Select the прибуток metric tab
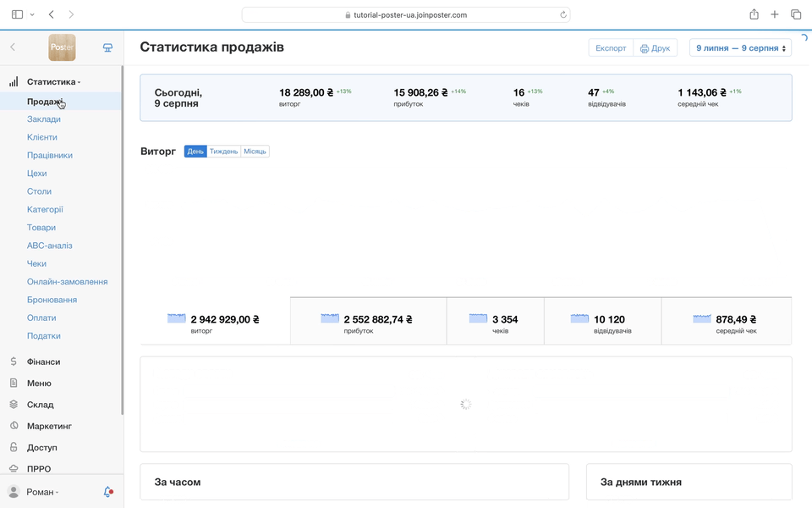 coord(368,322)
